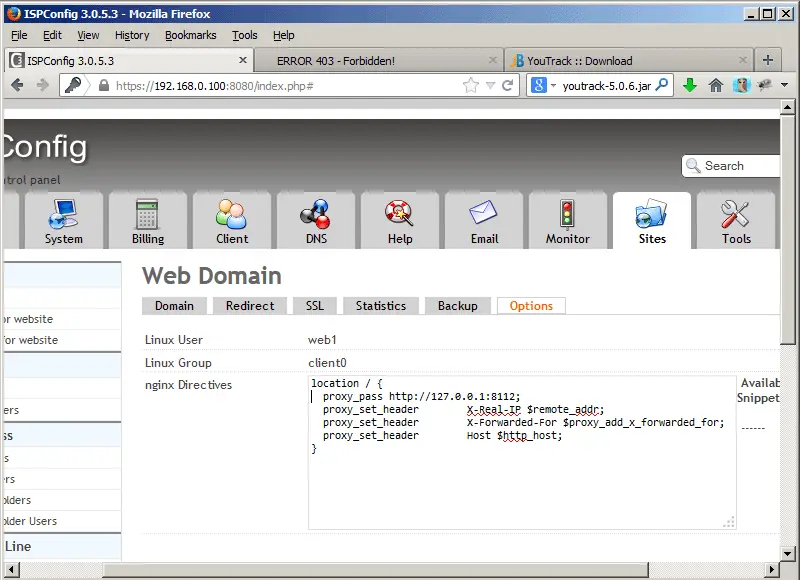Click the vertical scrollbar up arrow
800x580 pixels.
click(x=787, y=108)
